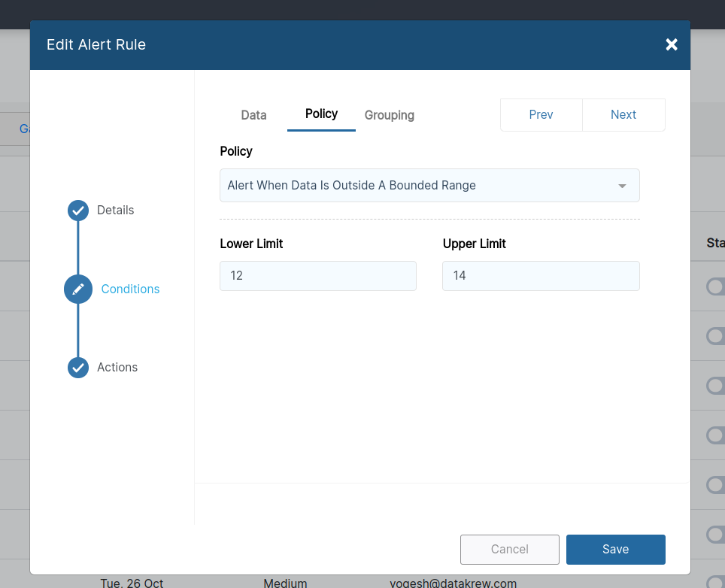Viewport: 725px width, 588px height.
Task: Click the Actions step checkmark icon
Action: pyautogui.click(x=78, y=368)
